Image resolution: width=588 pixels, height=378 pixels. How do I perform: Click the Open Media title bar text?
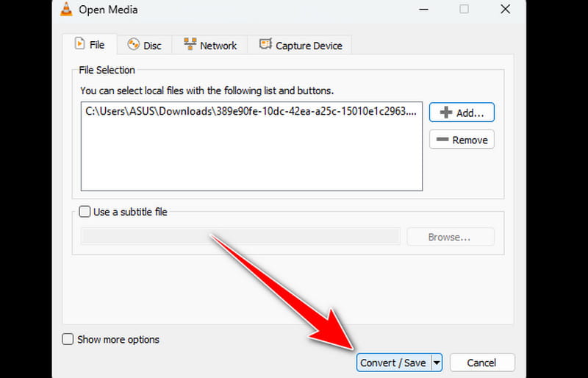click(108, 10)
